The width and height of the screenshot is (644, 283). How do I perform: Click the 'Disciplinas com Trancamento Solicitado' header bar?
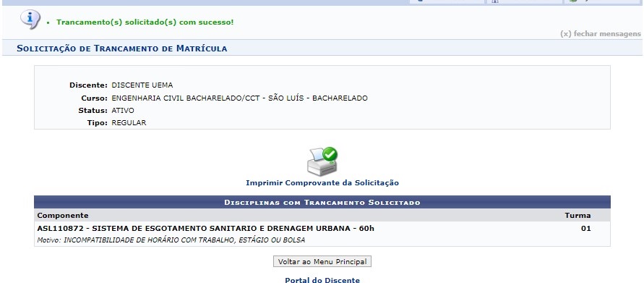(x=322, y=202)
